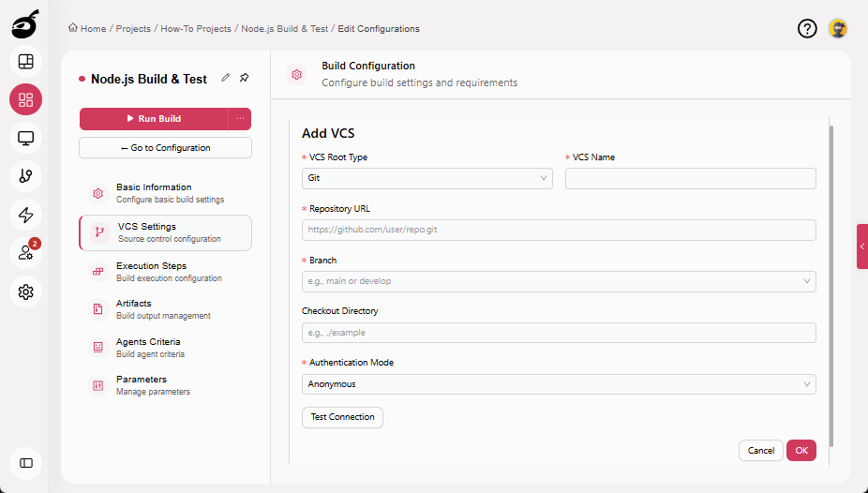Go to Projects breadcrumb link

(133, 28)
